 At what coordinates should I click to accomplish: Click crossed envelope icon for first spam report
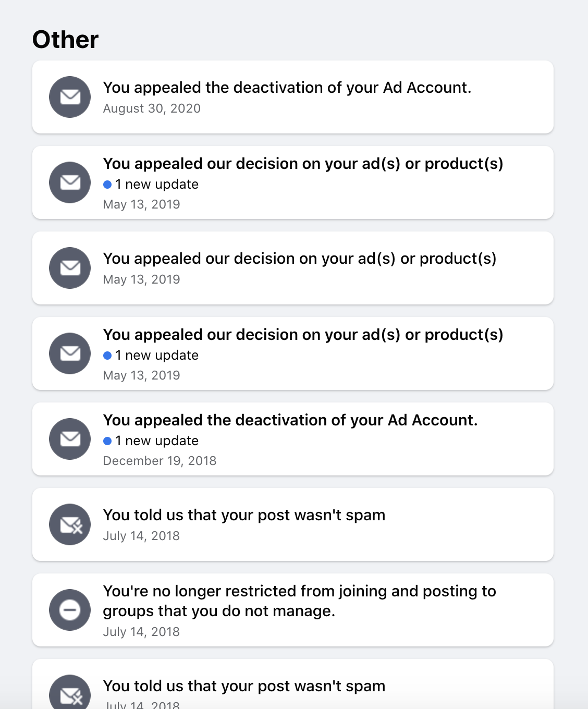[70, 524]
